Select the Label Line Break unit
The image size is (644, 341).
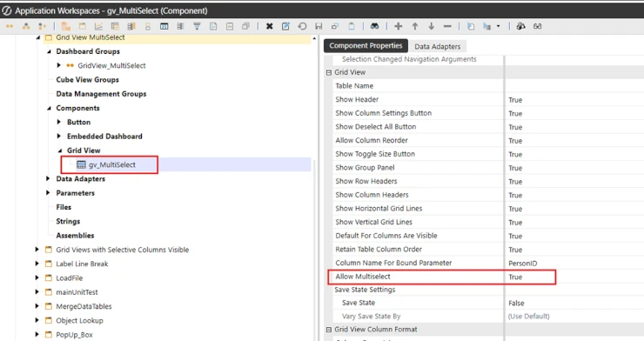point(82,264)
